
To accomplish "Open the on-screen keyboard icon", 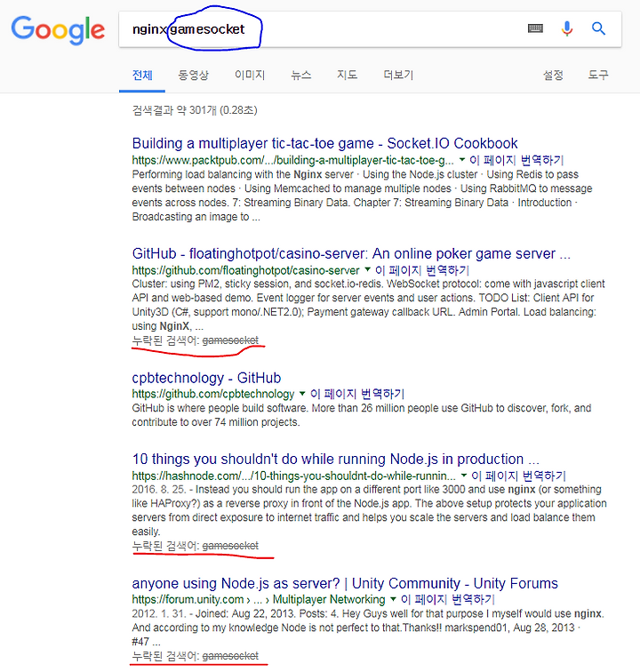I will coord(535,28).
